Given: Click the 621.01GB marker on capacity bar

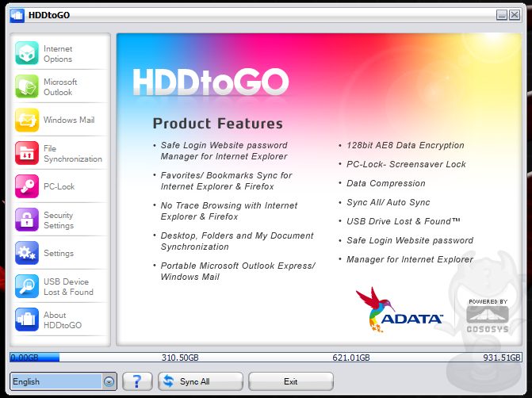Looking at the screenshot, I should (350, 358).
